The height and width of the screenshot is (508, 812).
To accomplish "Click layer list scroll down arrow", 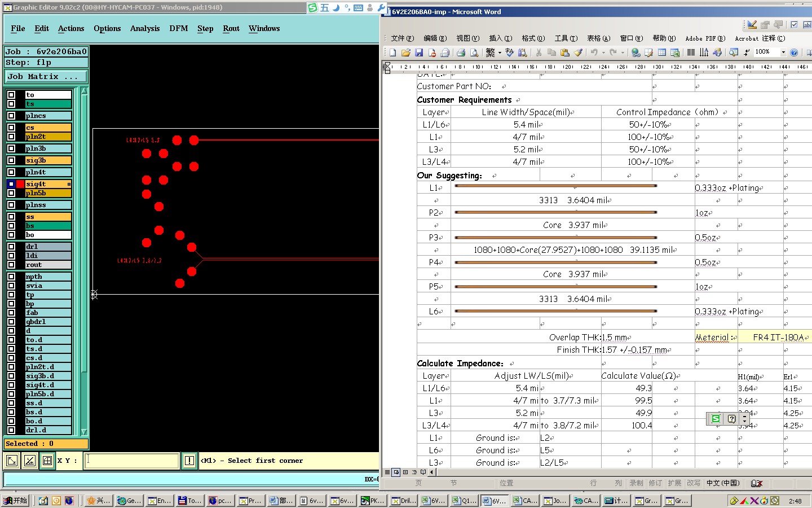I will pos(85,432).
